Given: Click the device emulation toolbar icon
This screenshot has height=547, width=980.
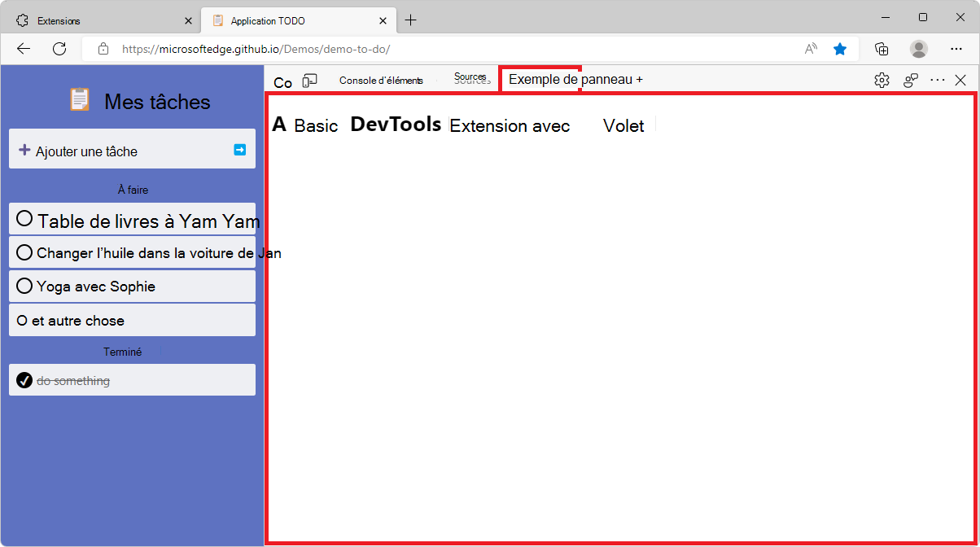Looking at the screenshot, I should pos(309,80).
